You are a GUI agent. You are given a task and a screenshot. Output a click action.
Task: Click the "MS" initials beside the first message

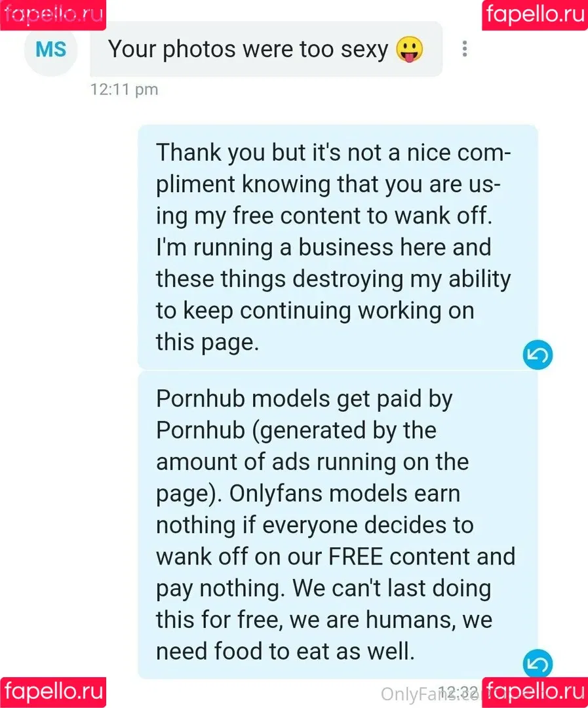[x=50, y=49]
